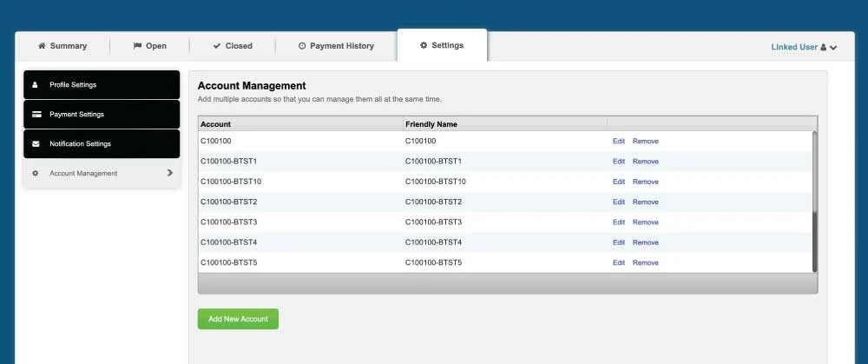Viewport: 868px width, 364px height.
Task: Edit the C100100-BTST1 account
Action: tap(618, 162)
